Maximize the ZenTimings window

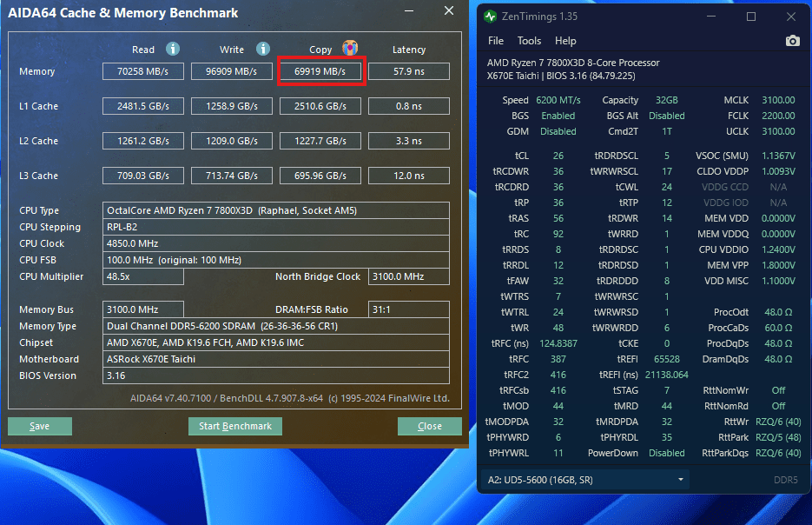point(751,17)
